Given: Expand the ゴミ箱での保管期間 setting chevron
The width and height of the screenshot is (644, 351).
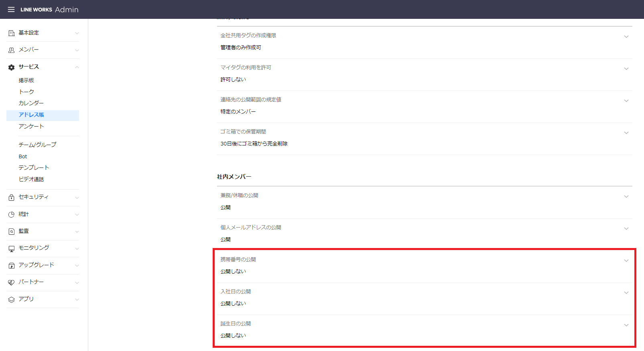Looking at the screenshot, I should tap(626, 133).
